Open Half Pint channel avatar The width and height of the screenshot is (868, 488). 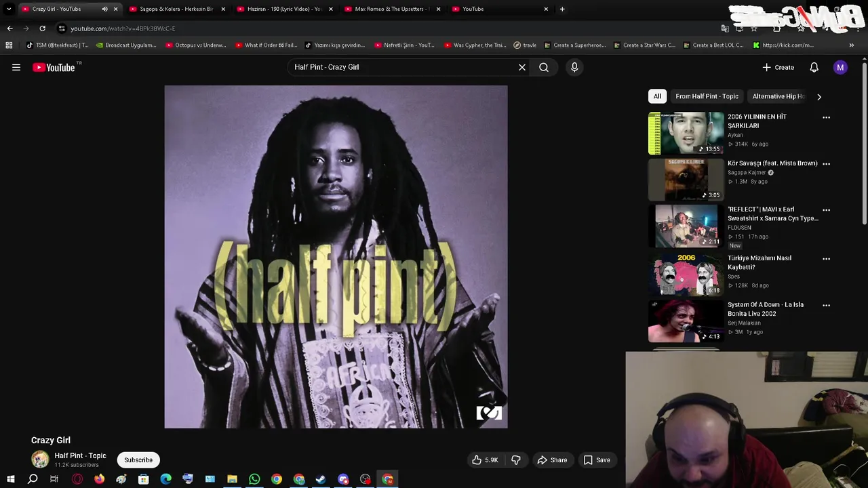pos(40,459)
